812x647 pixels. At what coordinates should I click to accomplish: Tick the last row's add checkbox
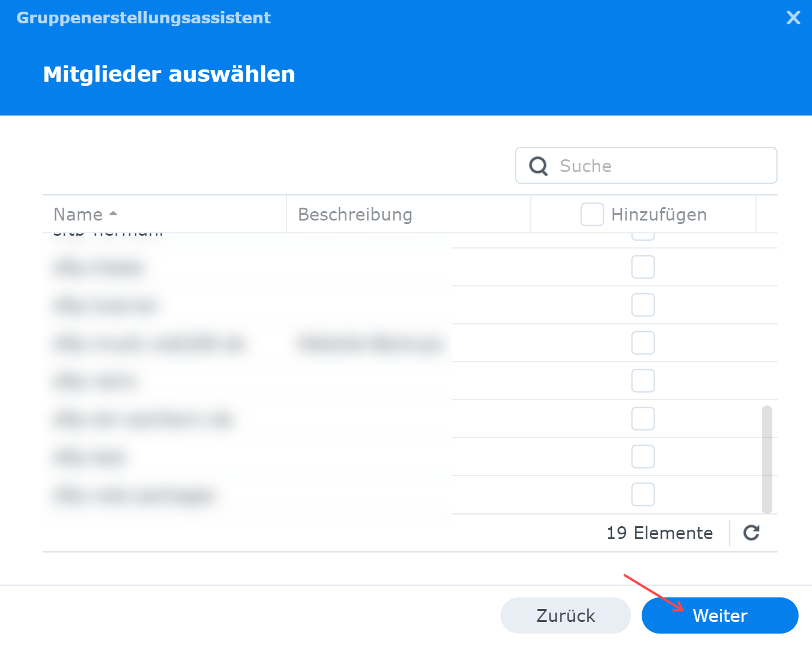[x=643, y=495]
